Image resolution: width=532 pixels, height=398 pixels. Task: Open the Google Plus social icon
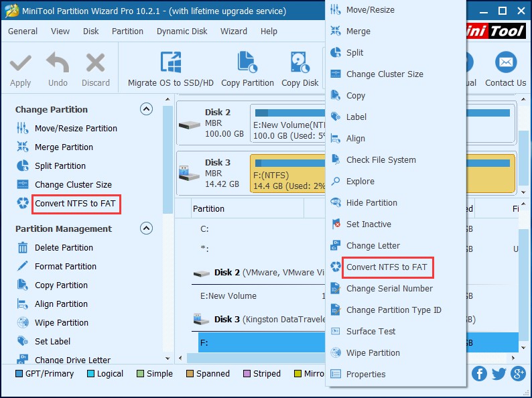(x=518, y=374)
